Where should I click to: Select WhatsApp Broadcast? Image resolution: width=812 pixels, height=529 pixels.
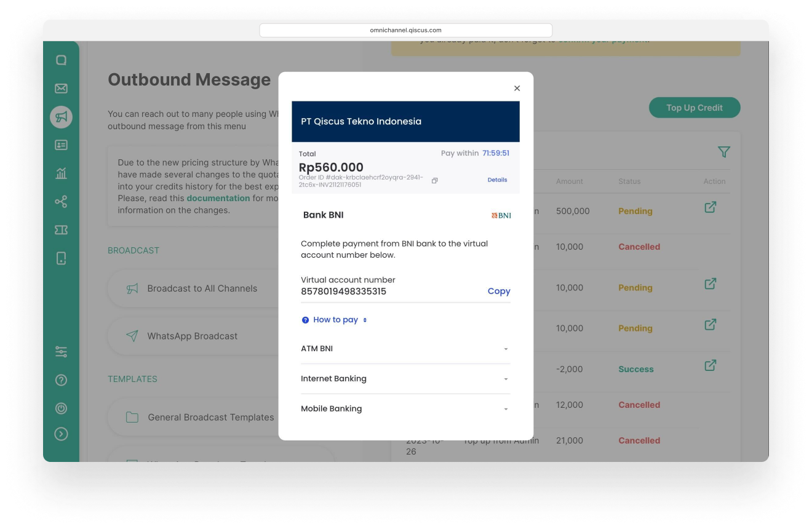click(192, 336)
